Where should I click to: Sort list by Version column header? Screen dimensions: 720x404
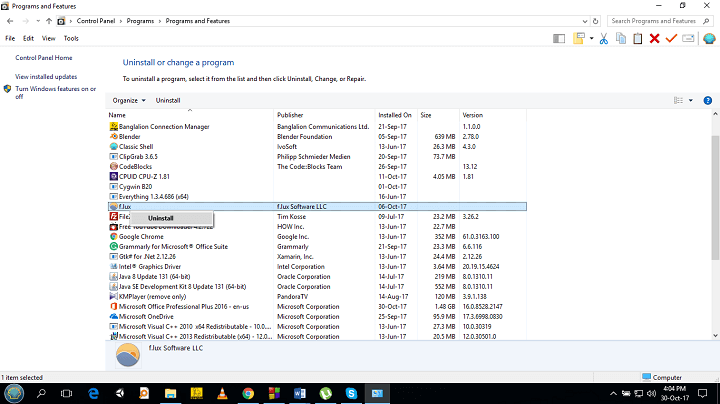(493, 115)
